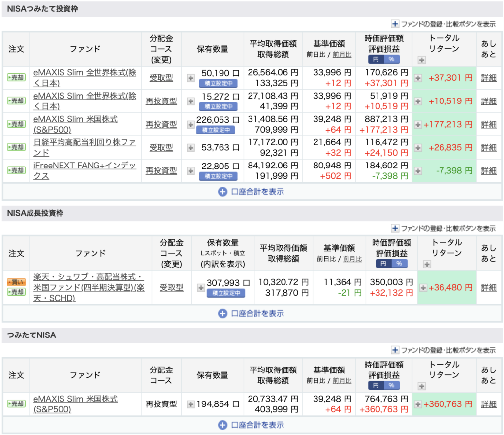504x435 pixels.
Task: Switch NISA成長投資枠 valuation to 円 display
Action: tap(384, 263)
